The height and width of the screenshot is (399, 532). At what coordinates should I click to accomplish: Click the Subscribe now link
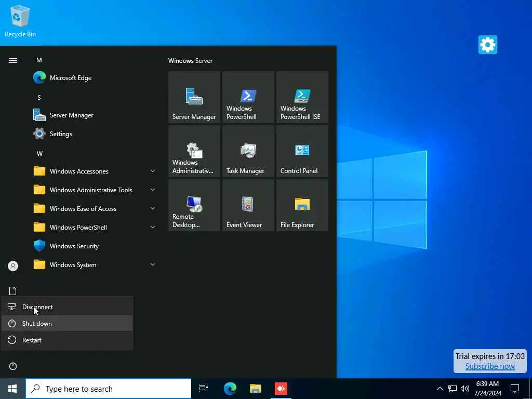coord(490,366)
